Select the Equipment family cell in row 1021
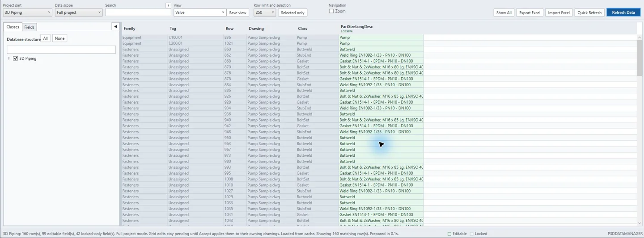The width and height of the screenshot is (644, 238). tap(144, 43)
